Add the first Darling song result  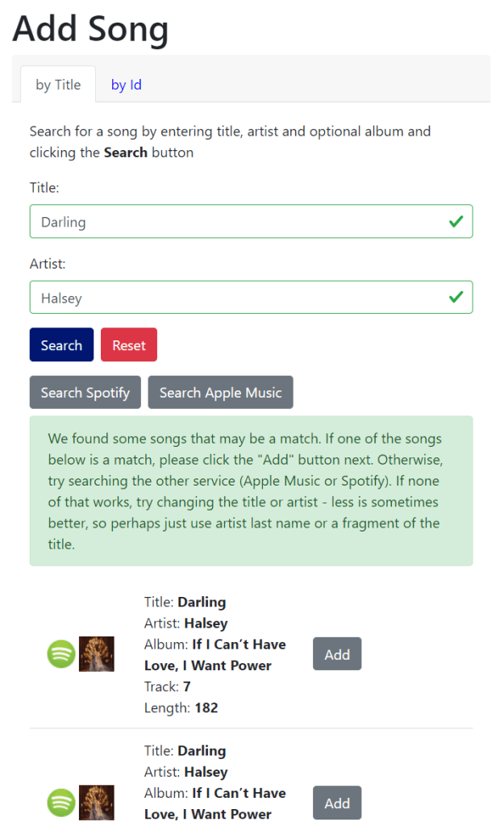click(x=337, y=654)
